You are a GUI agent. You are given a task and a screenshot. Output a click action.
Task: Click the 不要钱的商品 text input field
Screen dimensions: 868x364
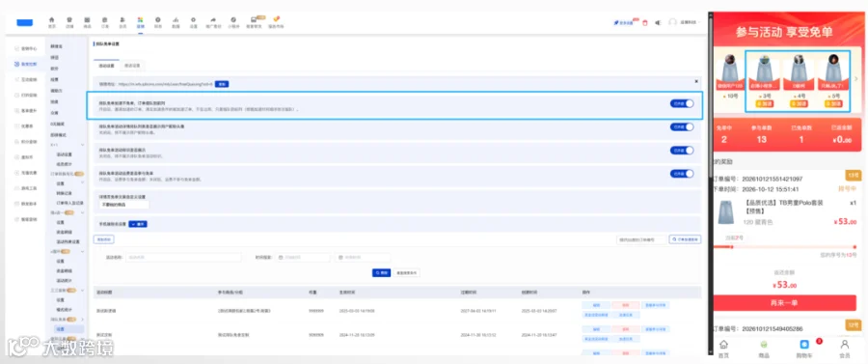pyautogui.click(x=124, y=205)
